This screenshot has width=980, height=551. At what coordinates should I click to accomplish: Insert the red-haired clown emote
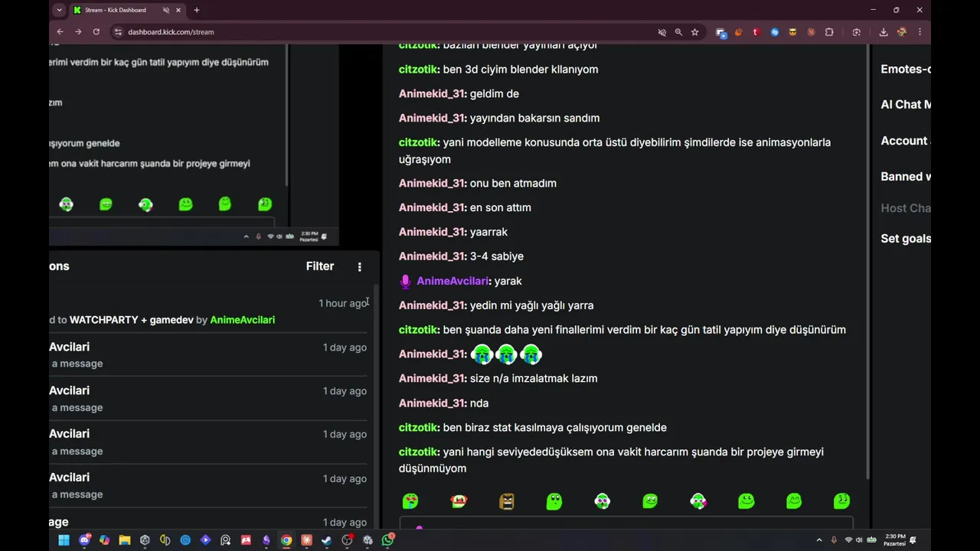pyautogui.click(x=459, y=501)
